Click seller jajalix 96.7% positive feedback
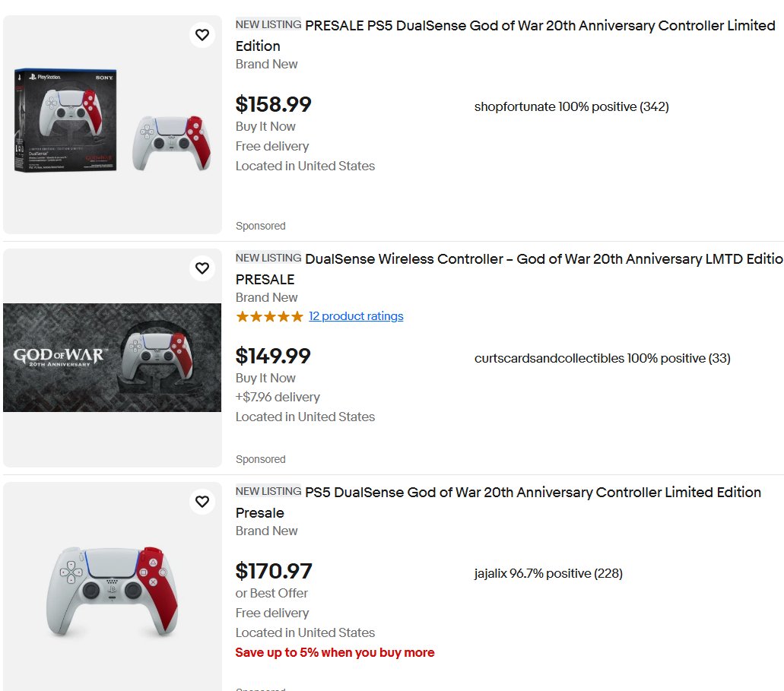The width and height of the screenshot is (784, 691). click(548, 573)
